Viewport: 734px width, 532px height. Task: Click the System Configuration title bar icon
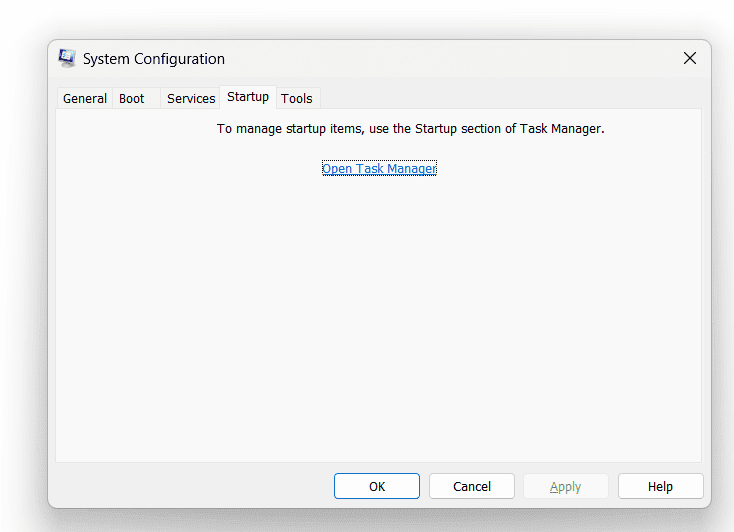pos(67,58)
